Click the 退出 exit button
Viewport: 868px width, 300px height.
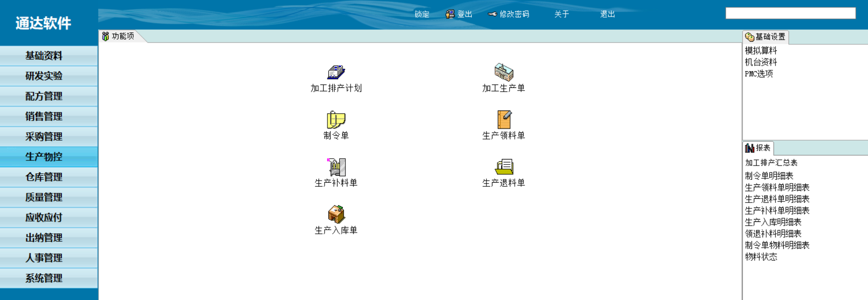pyautogui.click(x=607, y=14)
